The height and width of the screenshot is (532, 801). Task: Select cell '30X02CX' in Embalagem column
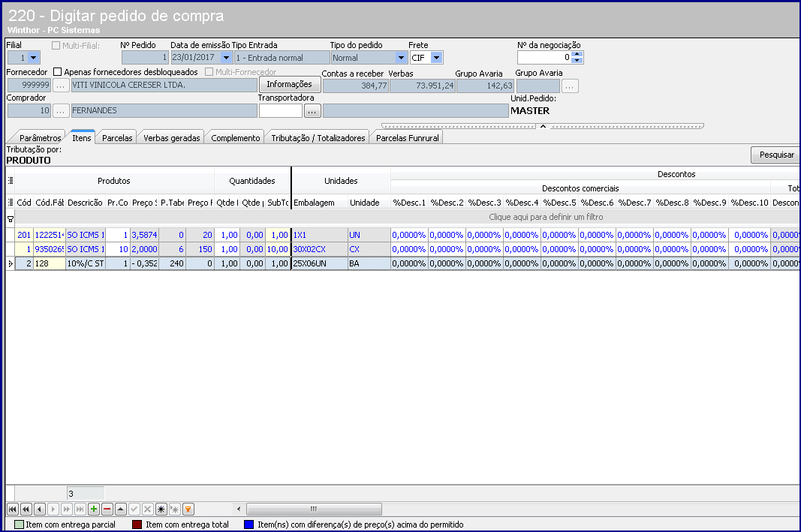click(320, 249)
